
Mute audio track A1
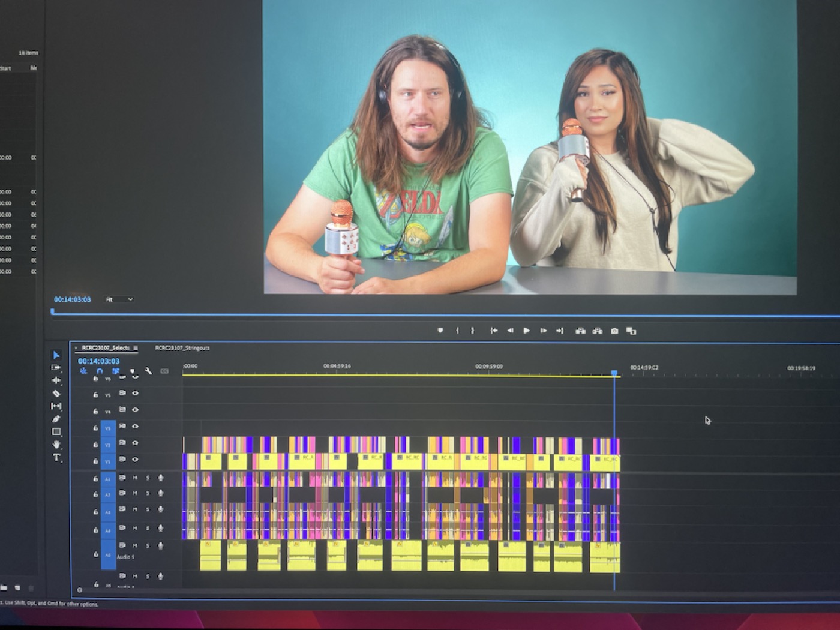135,478
